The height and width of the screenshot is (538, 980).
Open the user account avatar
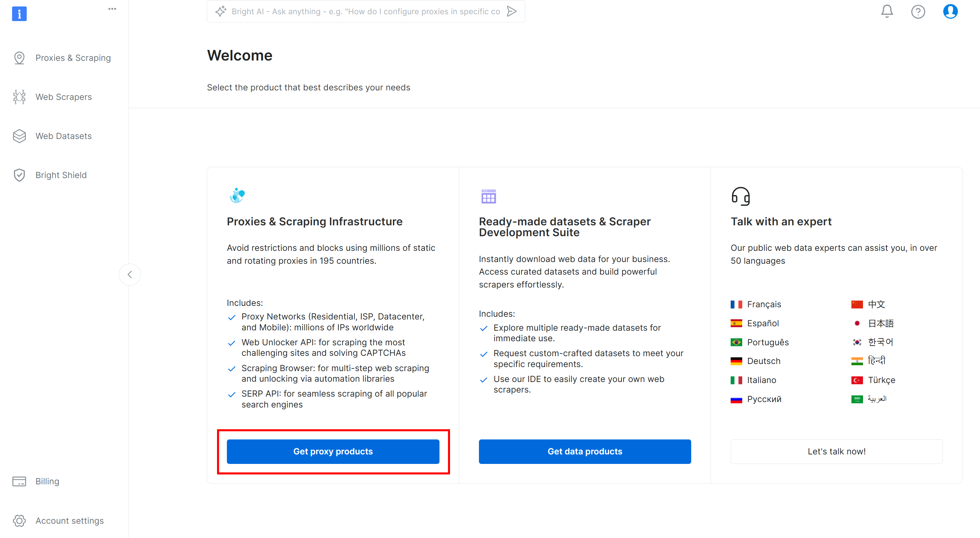pyautogui.click(x=950, y=12)
